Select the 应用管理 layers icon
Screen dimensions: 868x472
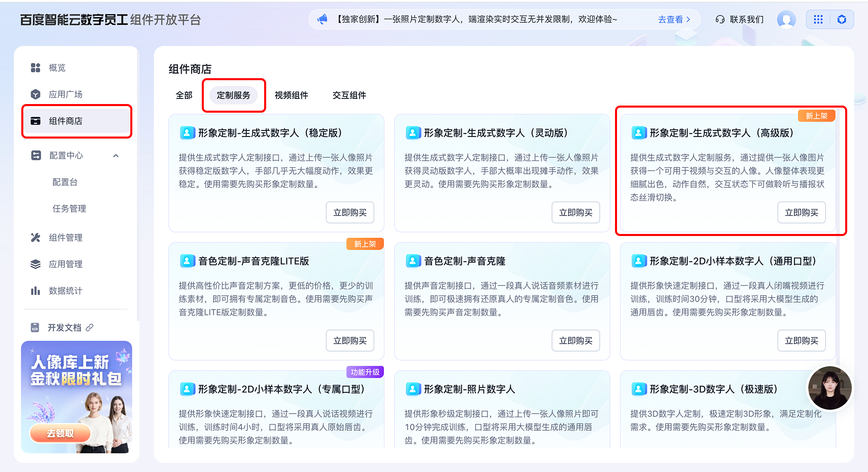tap(35, 264)
